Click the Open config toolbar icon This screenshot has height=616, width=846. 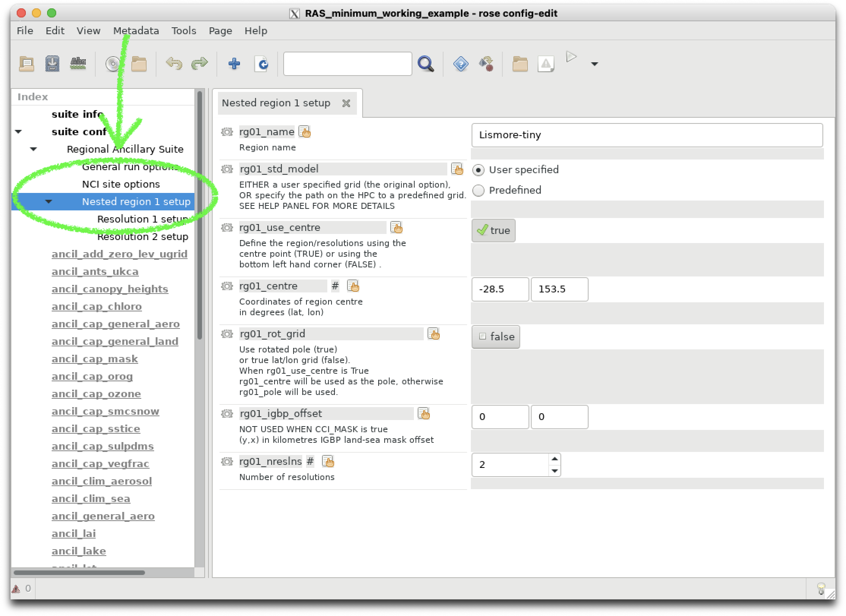(x=27, y=64)
